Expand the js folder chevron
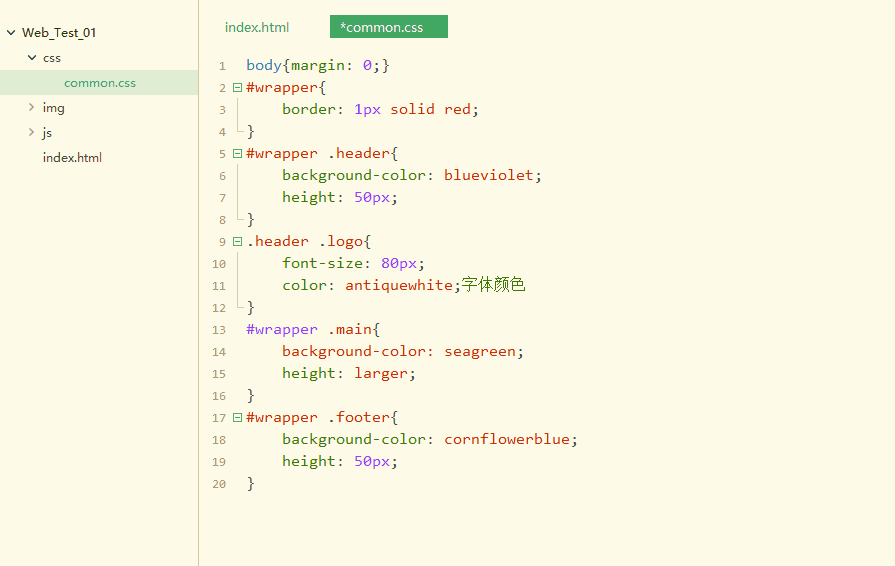 point(31,132)
